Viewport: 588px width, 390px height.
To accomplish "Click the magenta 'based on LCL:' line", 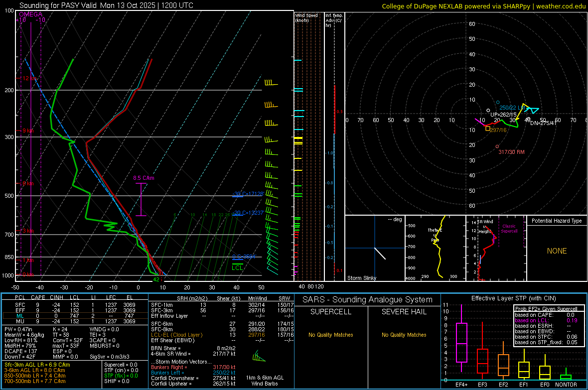I will coord(546,320).
